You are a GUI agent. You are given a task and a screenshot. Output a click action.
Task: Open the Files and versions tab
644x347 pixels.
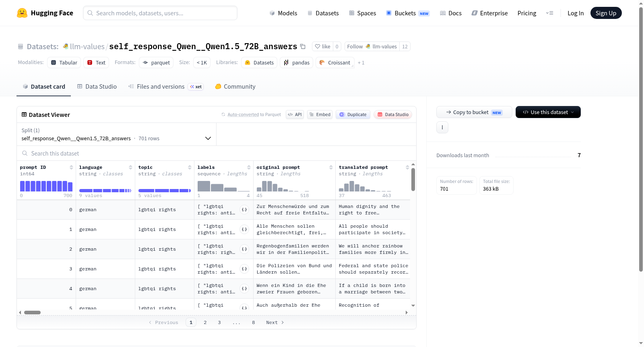point(166,87)
